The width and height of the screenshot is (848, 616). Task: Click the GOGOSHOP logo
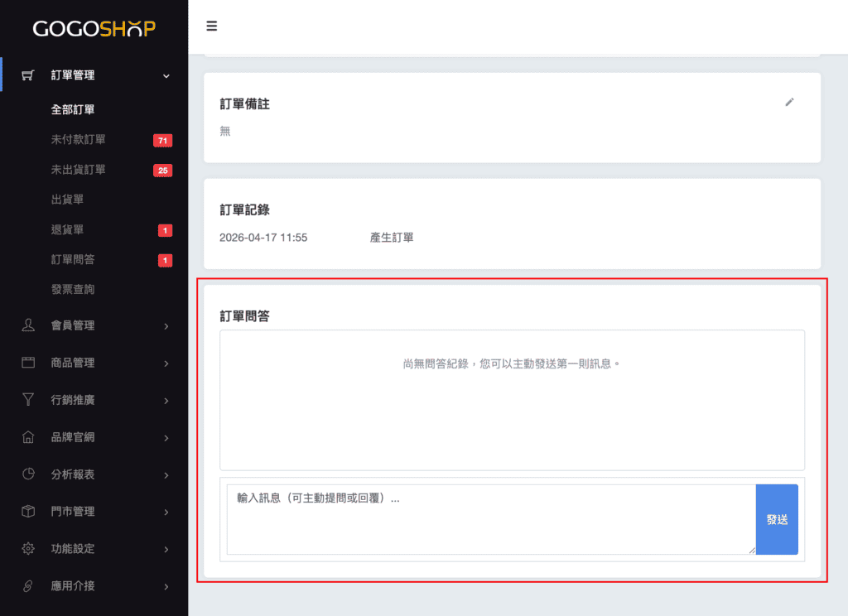[x=94, y=29]
